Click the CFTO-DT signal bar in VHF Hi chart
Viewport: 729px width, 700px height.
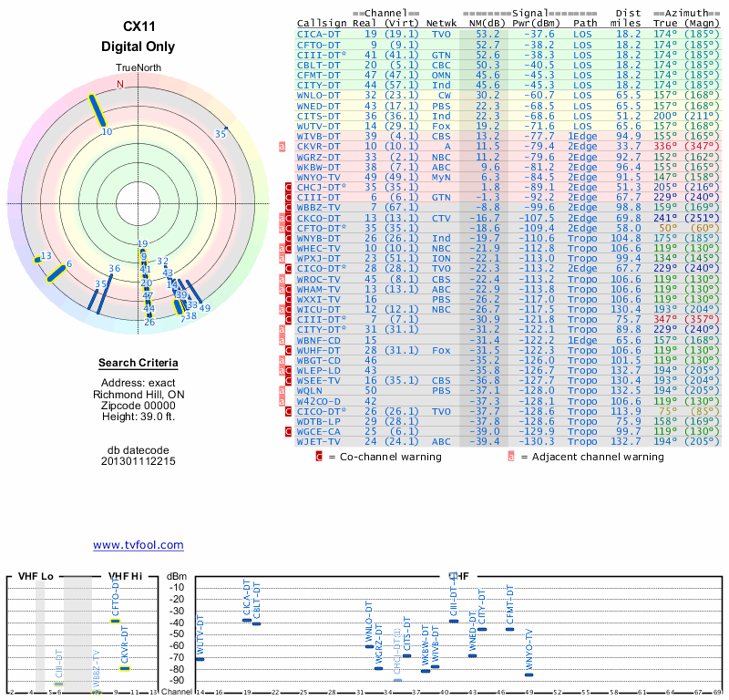click(x=116, y=620)
